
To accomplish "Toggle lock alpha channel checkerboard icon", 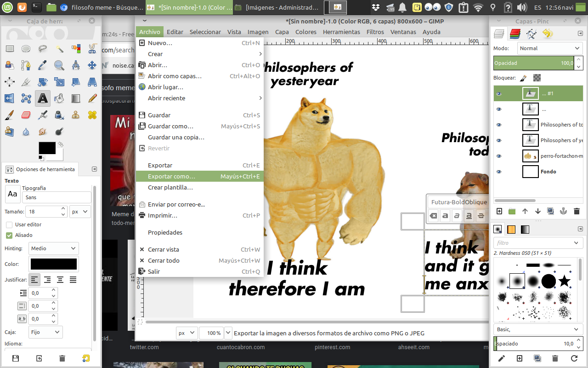I will [537, 78].
